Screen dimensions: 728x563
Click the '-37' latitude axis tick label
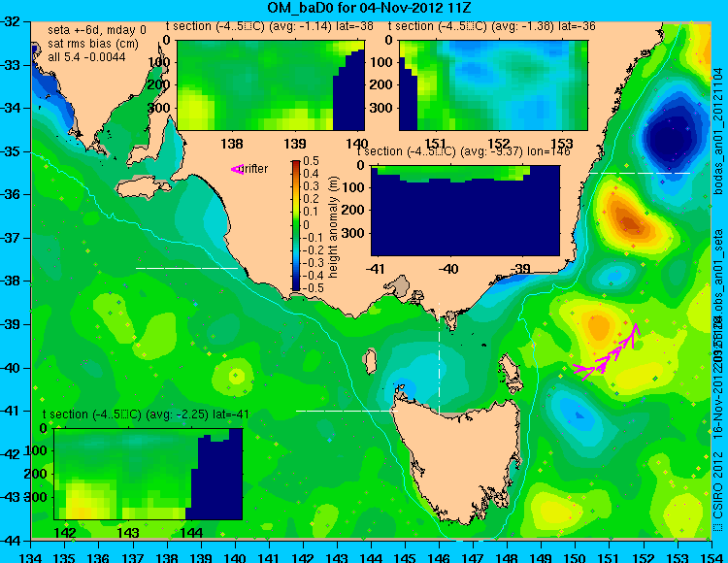tap(11, 238)
